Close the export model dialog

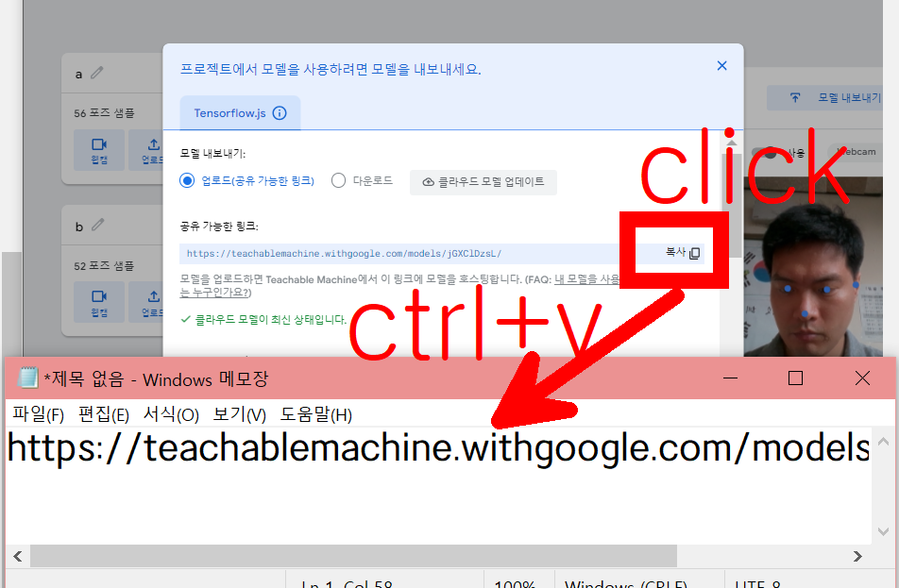point(721,66)
